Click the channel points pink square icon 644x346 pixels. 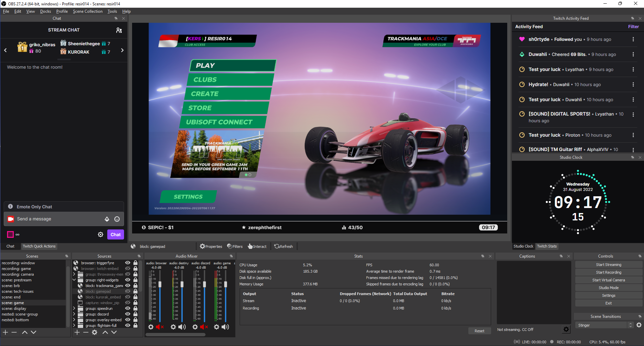point(10,234)
